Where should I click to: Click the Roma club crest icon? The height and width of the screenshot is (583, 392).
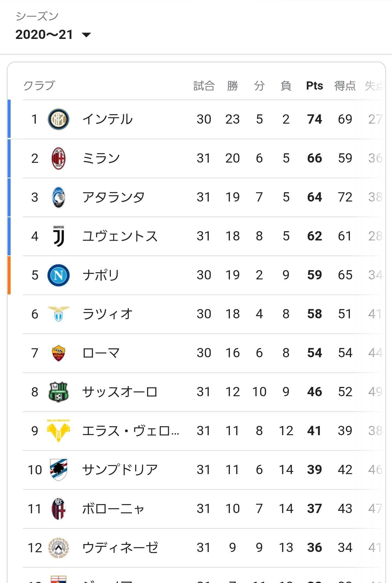[x=58, y=353]
